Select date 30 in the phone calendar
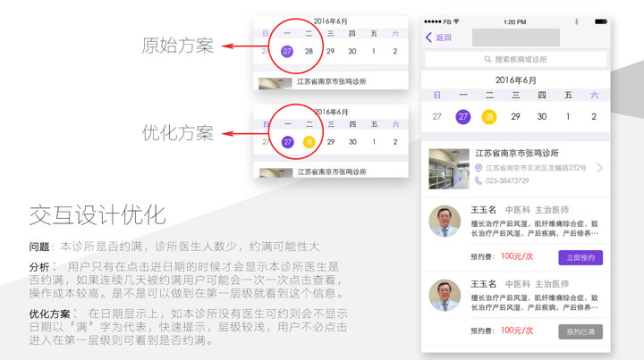Screen dimensions: 644x360 point(541,116)
